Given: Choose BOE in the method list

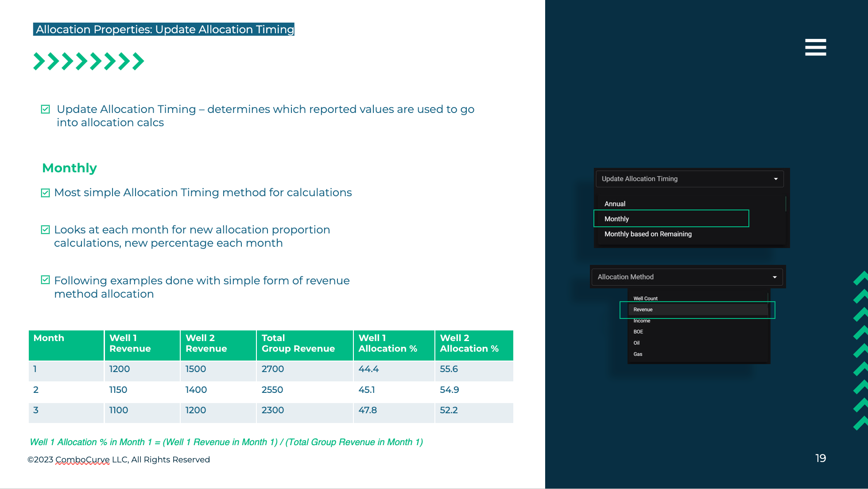Looking at the screenshot, I should point(638,332).
